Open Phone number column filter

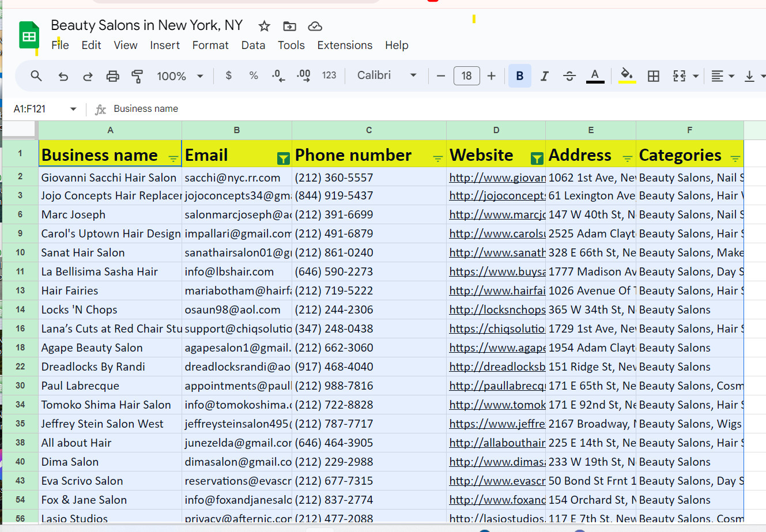pos(438,159)
